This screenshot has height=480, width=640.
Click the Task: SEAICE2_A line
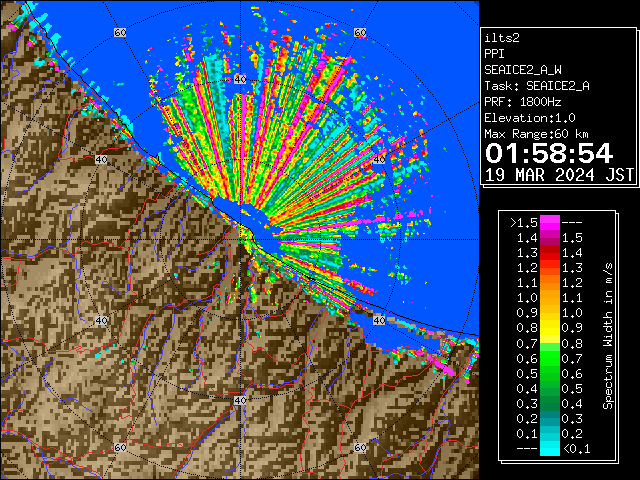537,86
